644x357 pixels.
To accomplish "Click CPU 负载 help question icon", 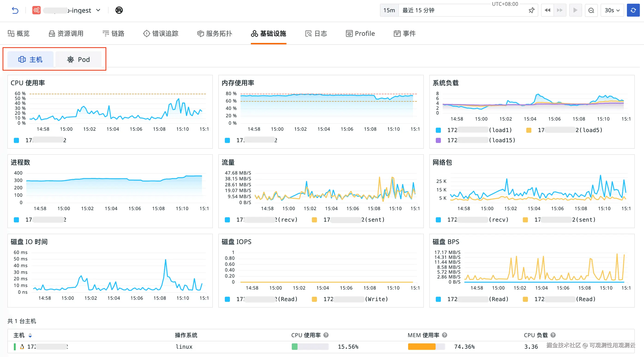I will click(553, 335).
